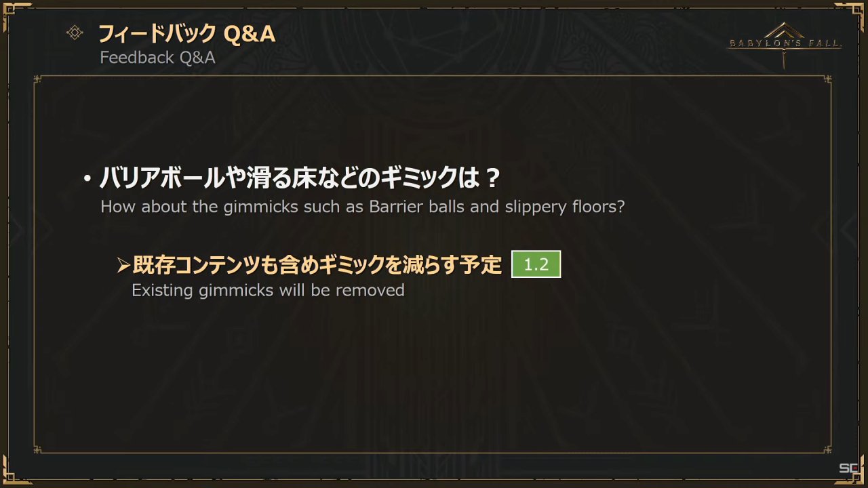This screenshot has height=488, width=868.
Task: Click the 既存コンテンツも含め answer line
Action: pos(317,266)
